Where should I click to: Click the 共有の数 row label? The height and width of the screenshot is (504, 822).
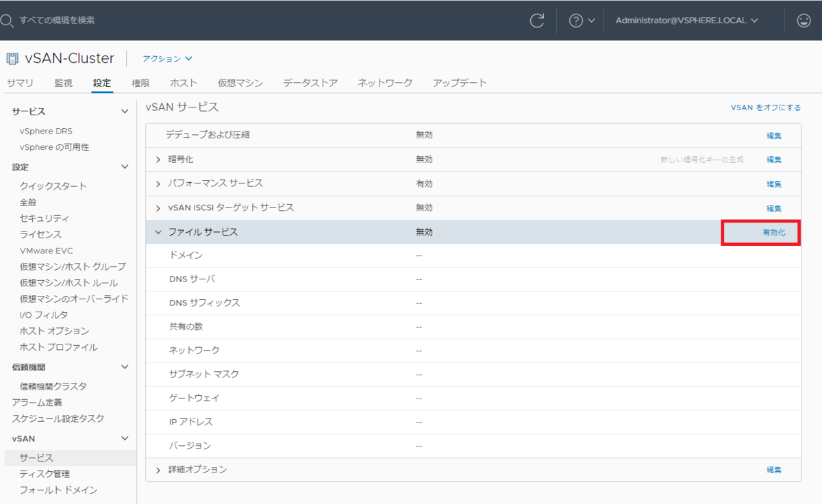point(186,327)
